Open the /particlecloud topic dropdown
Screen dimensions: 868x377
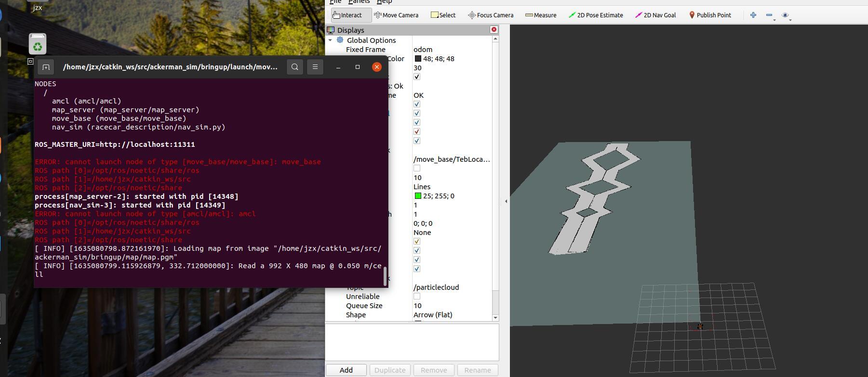pyautogui.click(x=452, y=287)
